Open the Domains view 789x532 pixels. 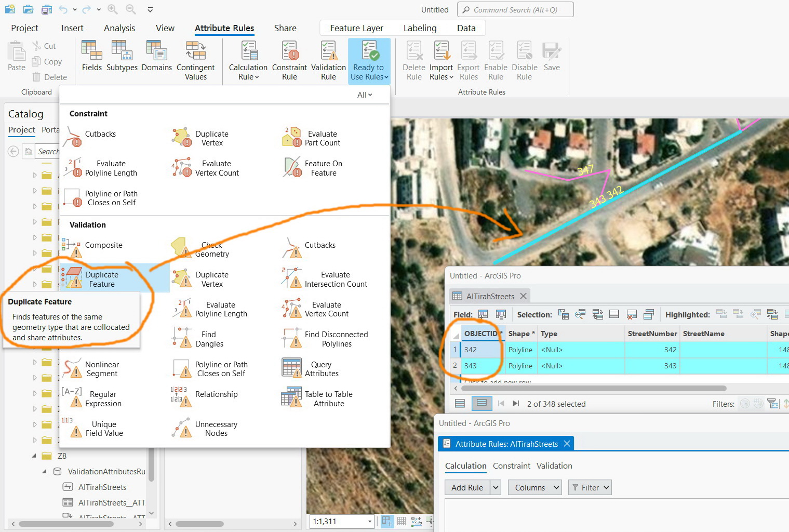click(156, 57)
